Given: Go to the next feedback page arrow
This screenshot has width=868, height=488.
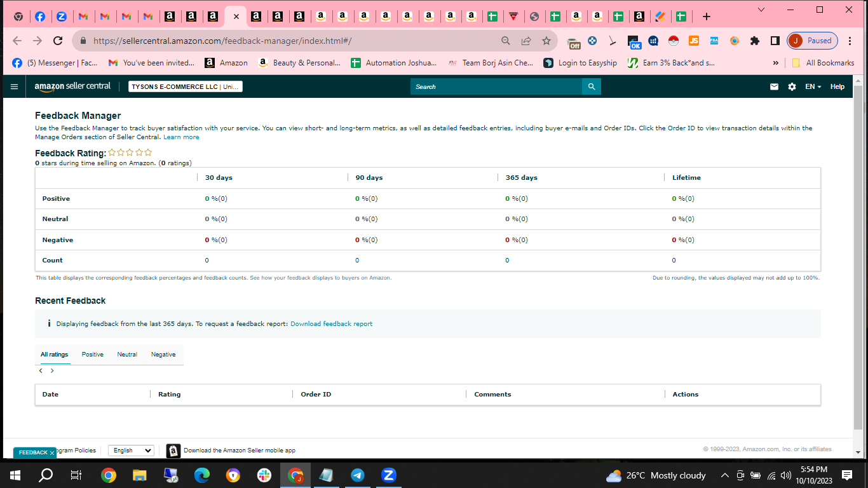Looking at the screenshot, I should click(x=52, y=370).
